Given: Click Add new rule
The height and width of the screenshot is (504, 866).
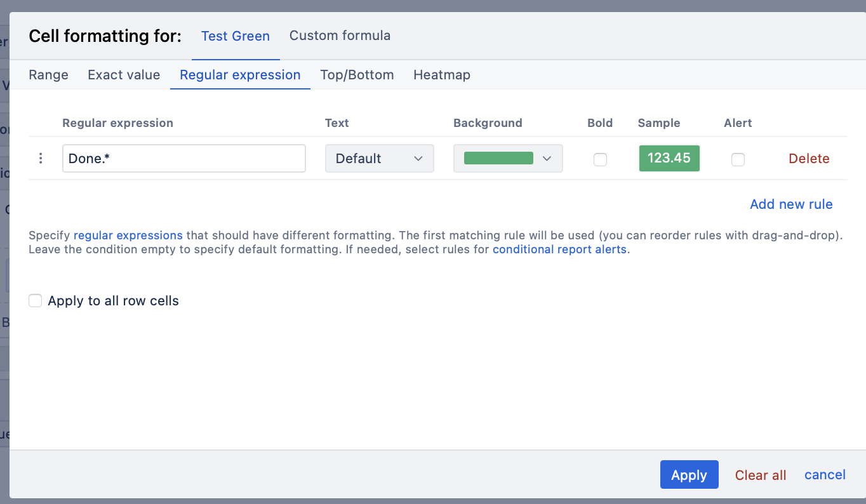Looking at the screenshot, I should point(791,204).
